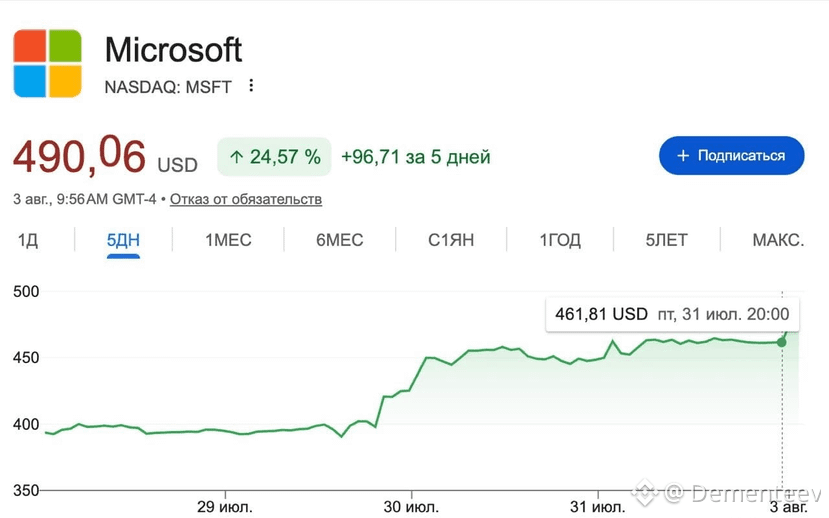829x518 pixels.
Task: Switch to the 1ГОД range tab
Action: 560,240
